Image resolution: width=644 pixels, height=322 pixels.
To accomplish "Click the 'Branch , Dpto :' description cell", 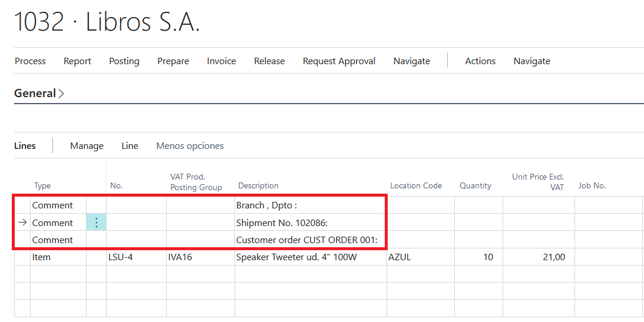I will tap(311, 205).
